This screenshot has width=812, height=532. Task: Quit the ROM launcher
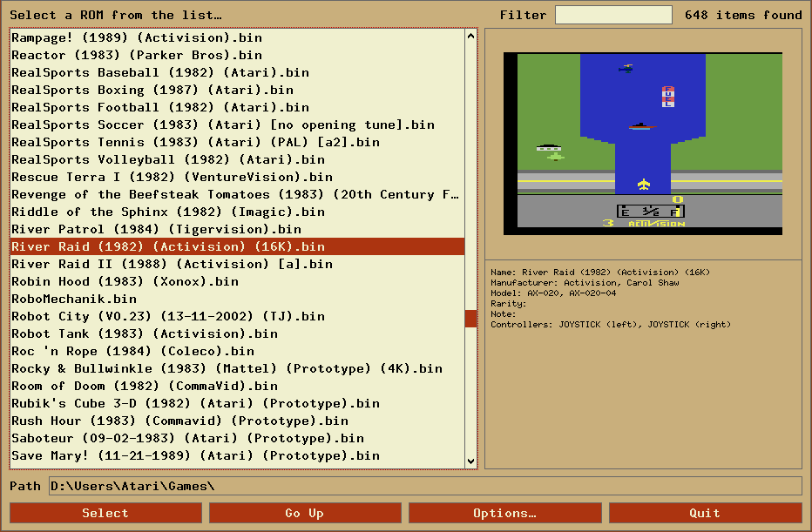(x=706, y=513)
